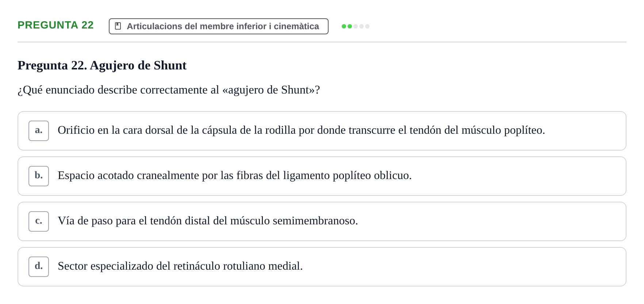This screenshot has width=644, height=304.
Task: Click the fourth gray difficulty dot
Action: pos(361,26)
